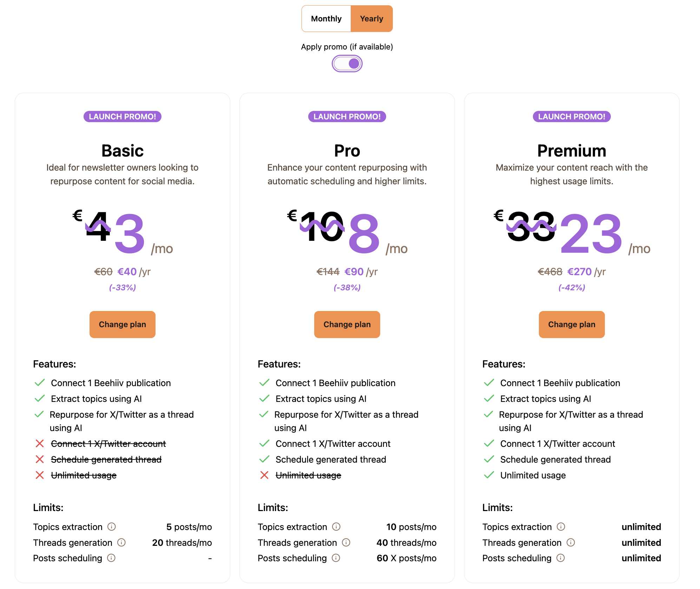The image size is (700, 589).
Task: Click info icon beside Basic Posts scheduling
Action: coord(111,558)
